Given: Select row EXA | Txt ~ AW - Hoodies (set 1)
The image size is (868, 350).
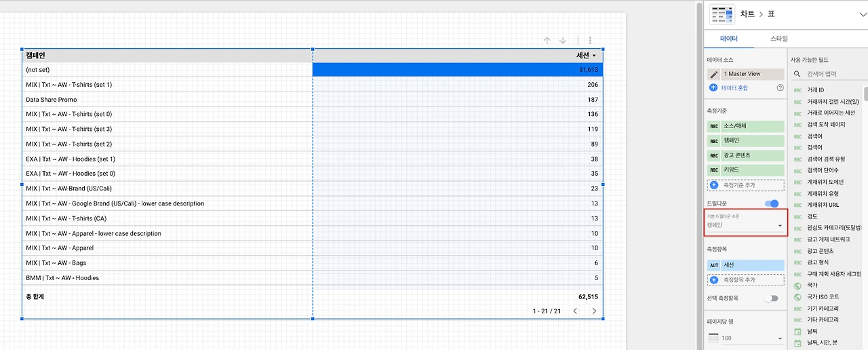Looking at the screenshot, I should (313, 159).
